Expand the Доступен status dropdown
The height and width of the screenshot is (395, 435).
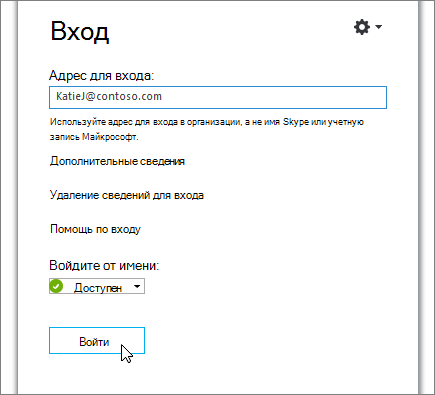point(97,287)
